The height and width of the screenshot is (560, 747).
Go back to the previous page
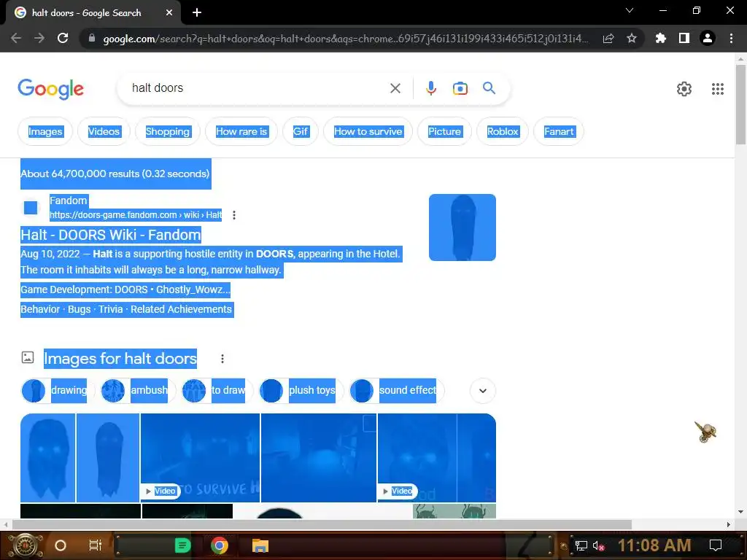[x=16, y=38]
